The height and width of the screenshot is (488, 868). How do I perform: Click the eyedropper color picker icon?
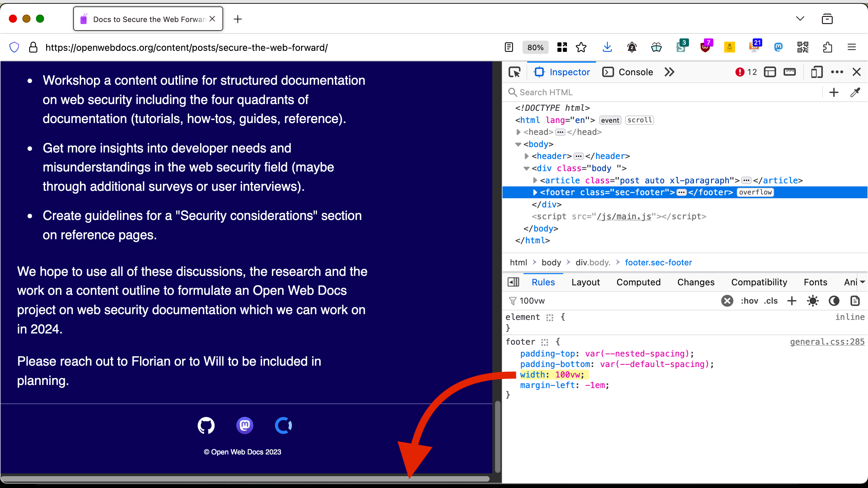click(x=855, y=92)
